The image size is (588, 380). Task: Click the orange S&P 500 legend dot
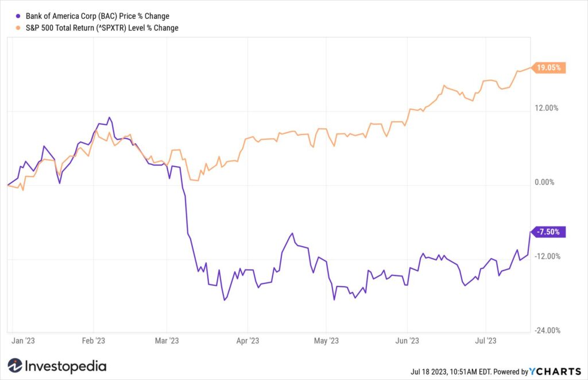[18, 28]
